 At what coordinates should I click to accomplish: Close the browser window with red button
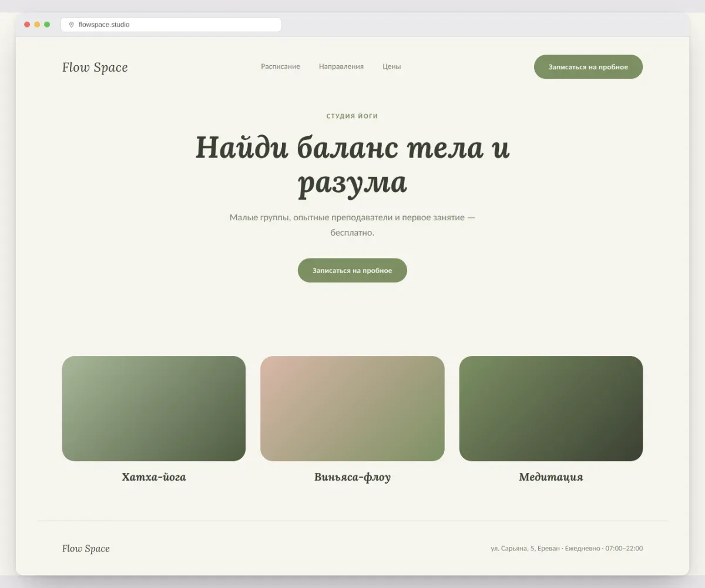coord(27,25)
